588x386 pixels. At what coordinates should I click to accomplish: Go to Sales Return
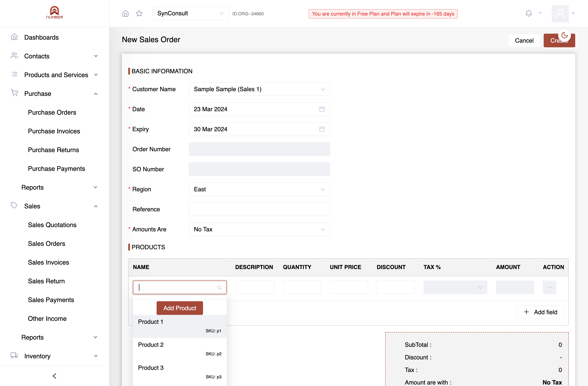click(x=46, y=281)
